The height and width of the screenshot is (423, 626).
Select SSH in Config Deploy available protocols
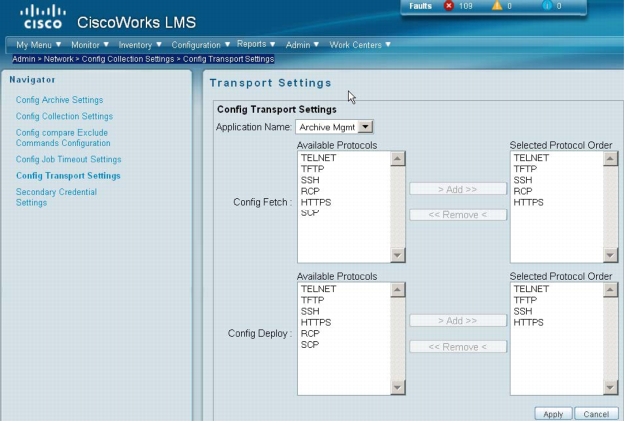point(310,311)
